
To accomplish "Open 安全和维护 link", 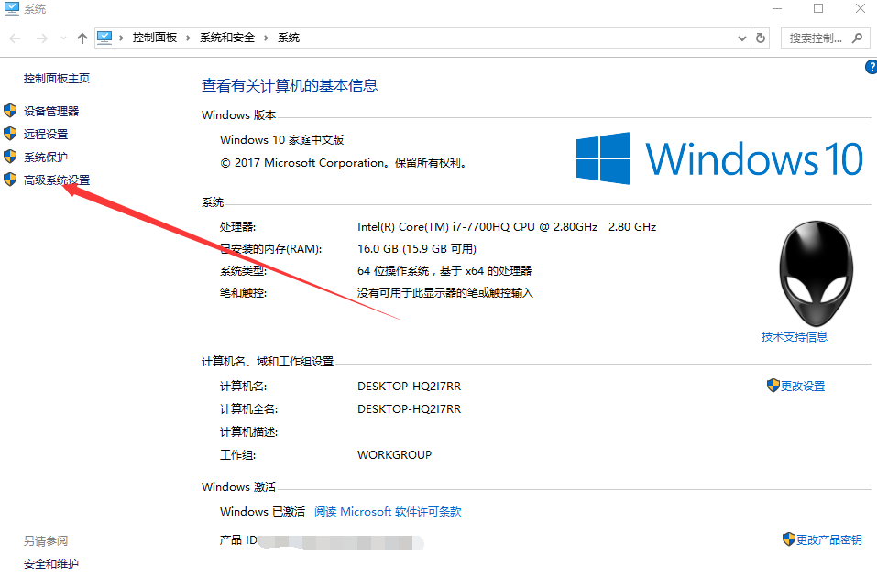I will point(51,564).
